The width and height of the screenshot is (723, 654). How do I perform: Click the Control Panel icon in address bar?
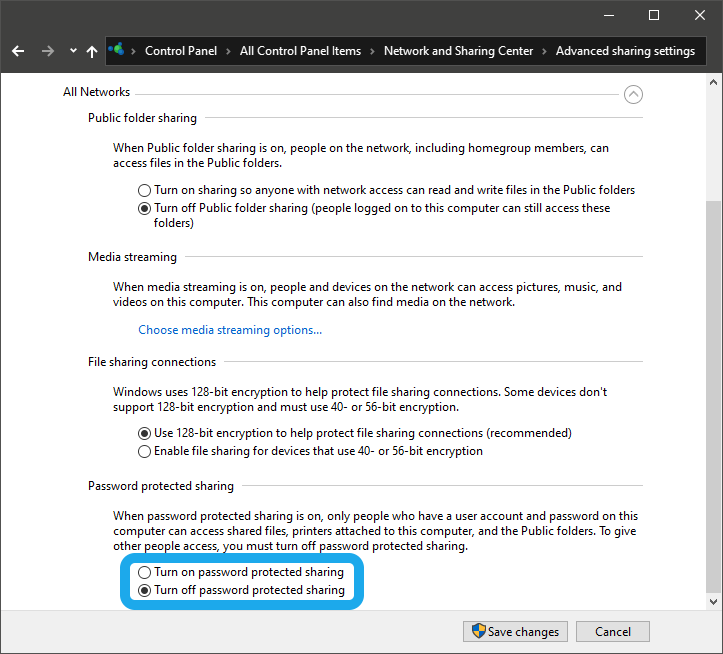click(117, 50)
